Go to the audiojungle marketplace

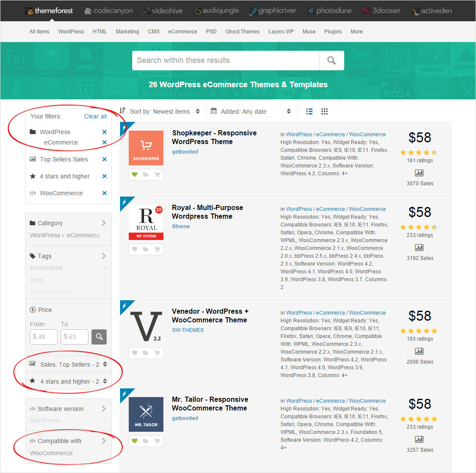tap(216, 11)
